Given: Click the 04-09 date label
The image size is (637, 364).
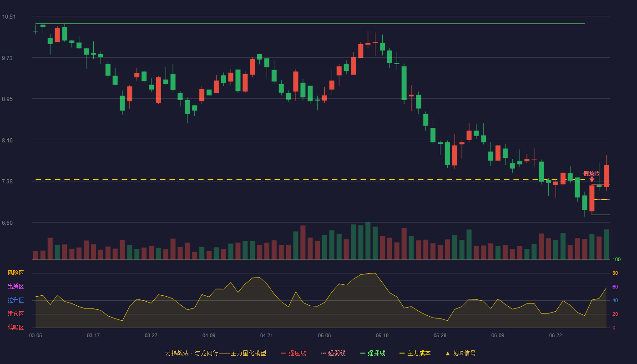Looking at the screenshot, I should [209, 335].
